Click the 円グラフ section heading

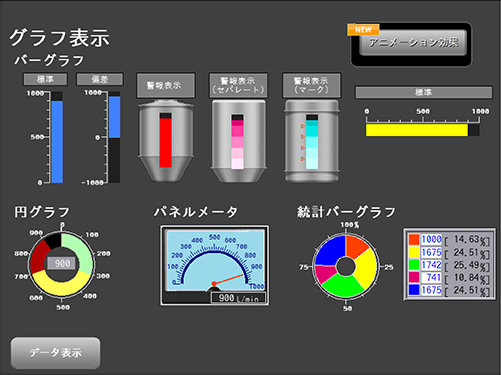tap(42, 212)
